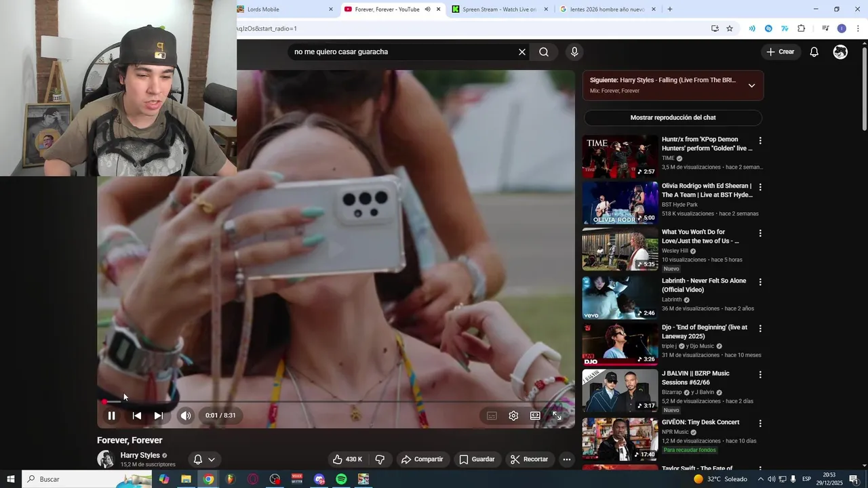Open YouTube account avatar menu
The height and width of the screenshot is (488, 868).
coord(840,52)
